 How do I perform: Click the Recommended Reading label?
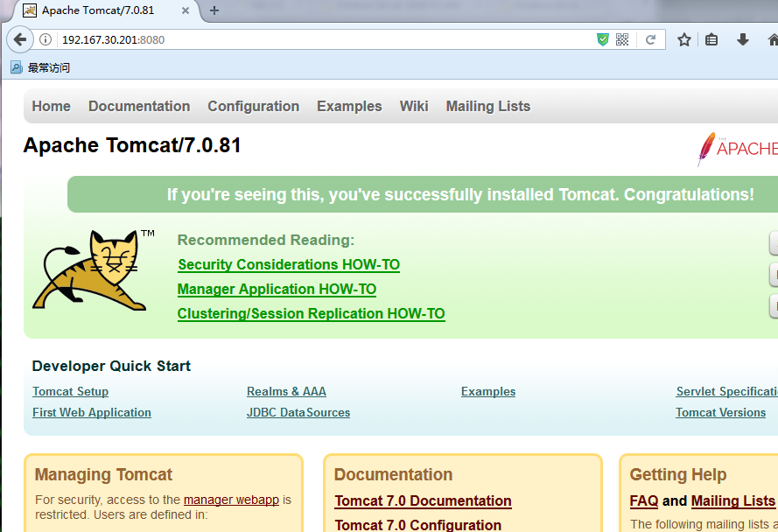tap(266, 241)
